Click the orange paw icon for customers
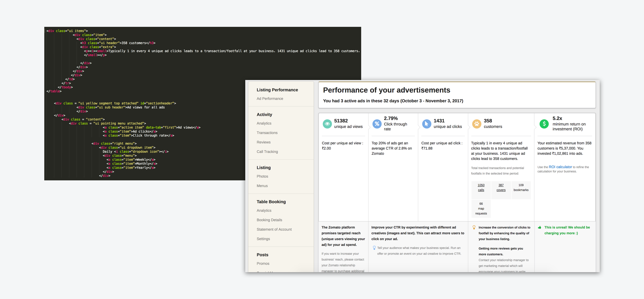Image resolution: width=644 pixels, height=299 pixels. click(477, 124)
